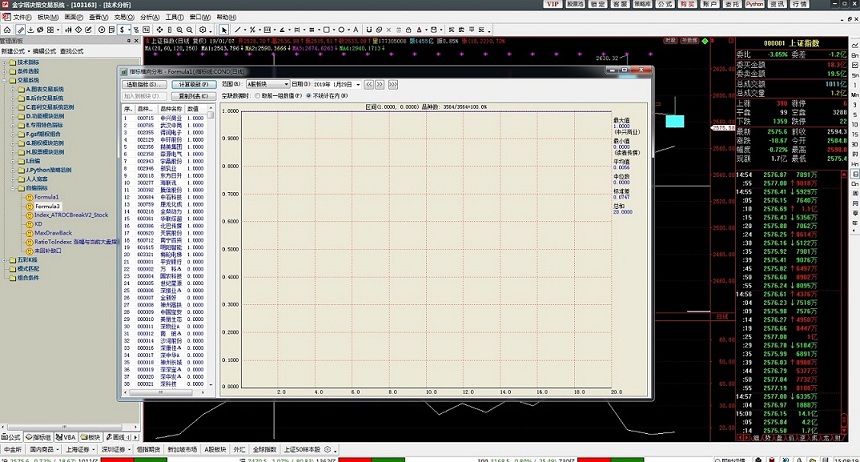The image size is (860, 462).
Task: Click the settings gear toolbar icon
Action: [203, 29]
